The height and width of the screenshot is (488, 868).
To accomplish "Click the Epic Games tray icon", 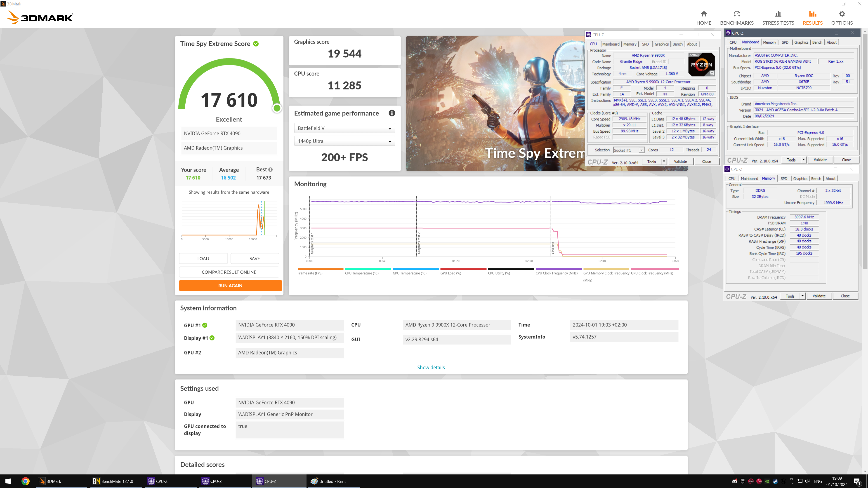I will [743, 481].
